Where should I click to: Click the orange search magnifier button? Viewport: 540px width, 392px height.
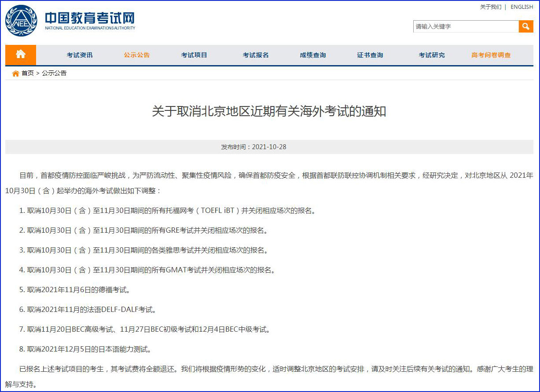click(x=525, y=26)
